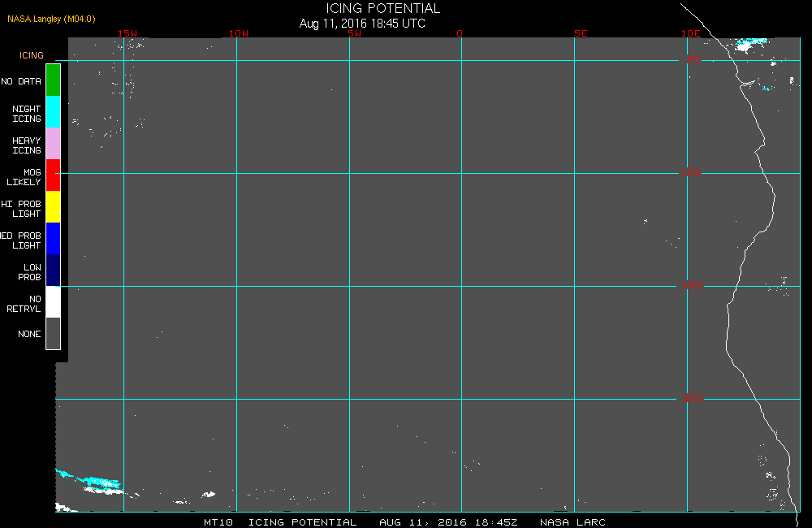Click the dark navy LOW PROB swatch
The height and width of the screenshot is (528, 812).
pyautogui.click(x=54, y=270)
